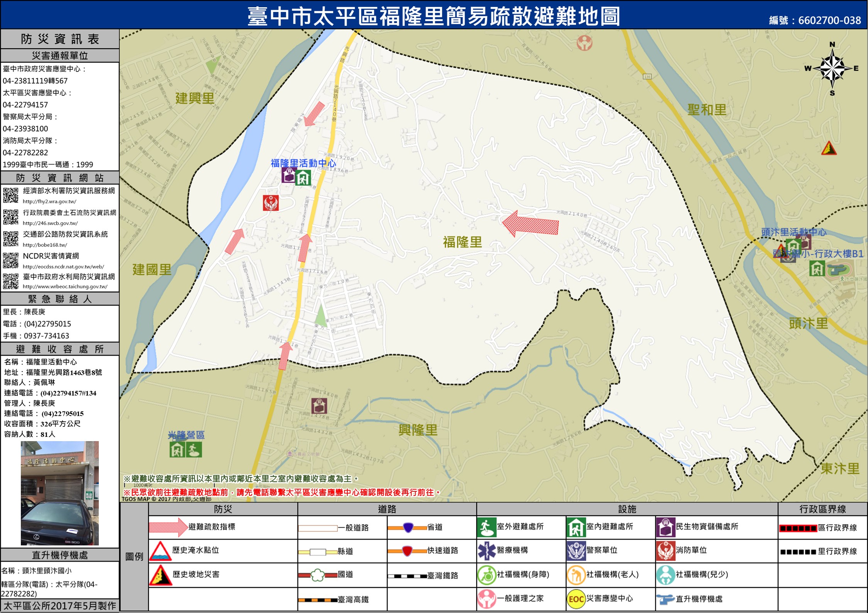
Task: Click the landslide hazard triangle in 聖和里
Action: click(x=829, y=148)
